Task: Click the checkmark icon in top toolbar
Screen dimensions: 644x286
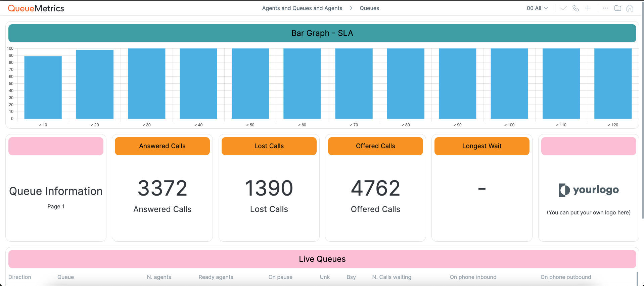Action: click(564, 8)
